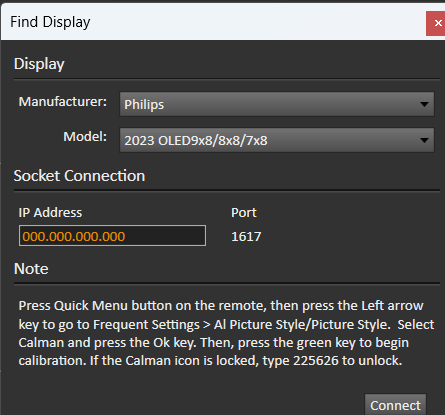This screenshot has height=415, width=445.
Task: Open the 2023 OLED9x8/8x8/7x8 model list
Action: click(277, 140)
